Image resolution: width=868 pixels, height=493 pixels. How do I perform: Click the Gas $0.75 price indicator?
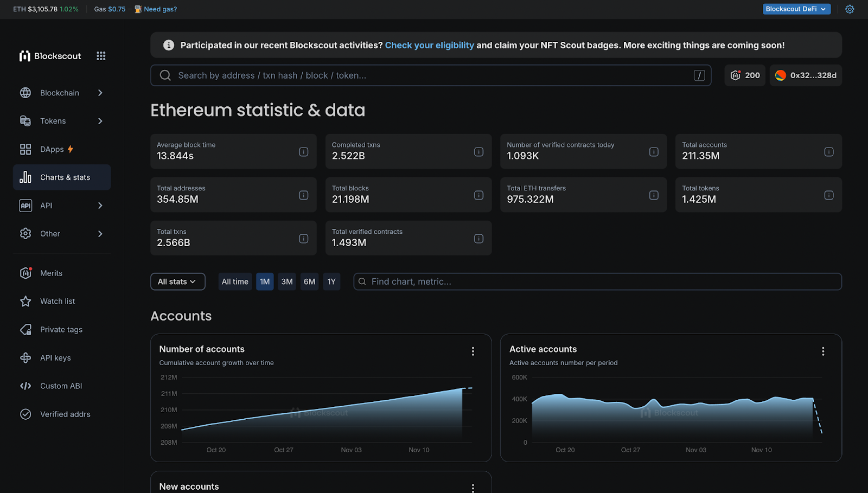tap(110, 9)
